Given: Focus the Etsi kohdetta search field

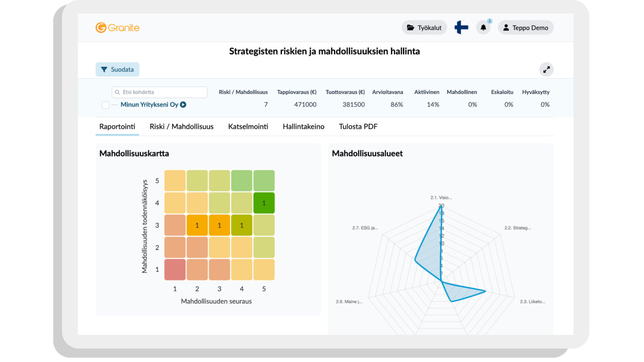Looking at the screenshot, I should coord(160,92).
